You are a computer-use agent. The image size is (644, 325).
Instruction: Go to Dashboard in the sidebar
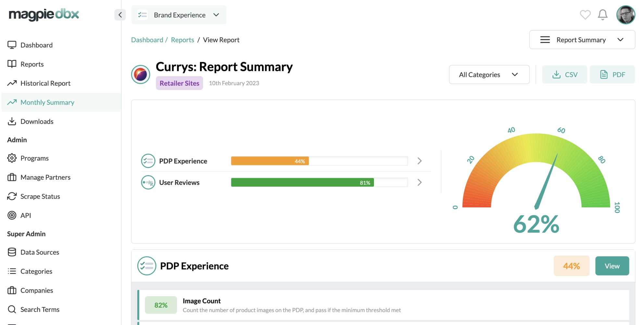[61, 45]
